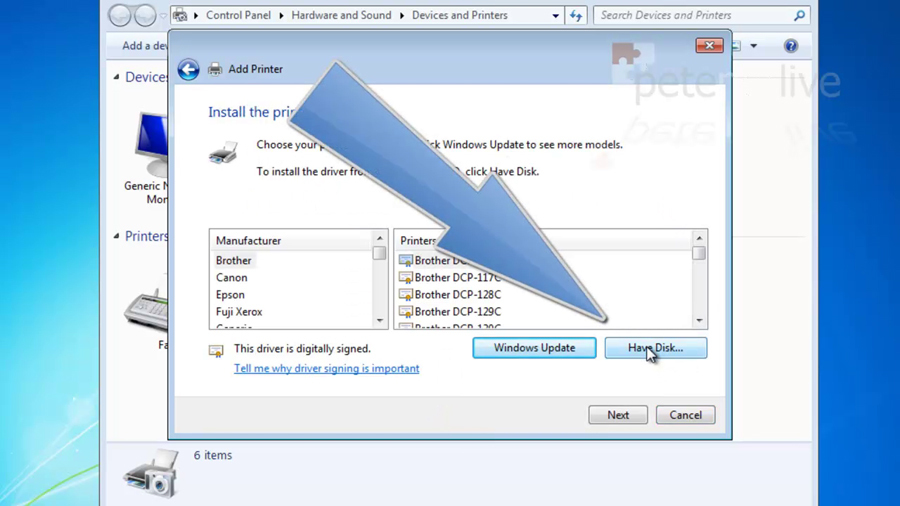This screenshot has height=506, width=900.
Task: Click the icon for Brother DCP-129C
Action: [406, 312]
